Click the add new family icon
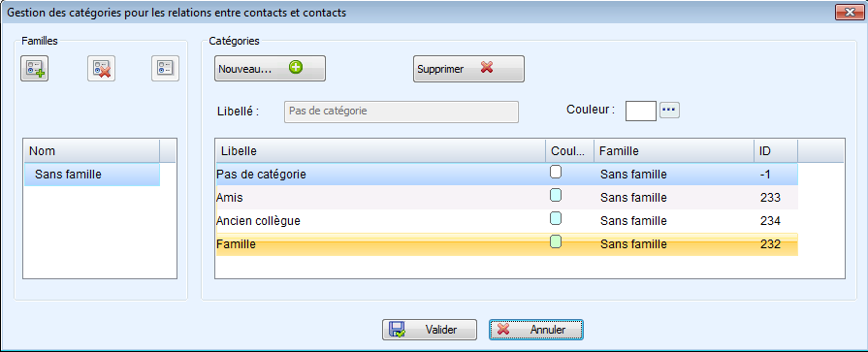This screenshot has width=868, height=352. coord(34,68)
